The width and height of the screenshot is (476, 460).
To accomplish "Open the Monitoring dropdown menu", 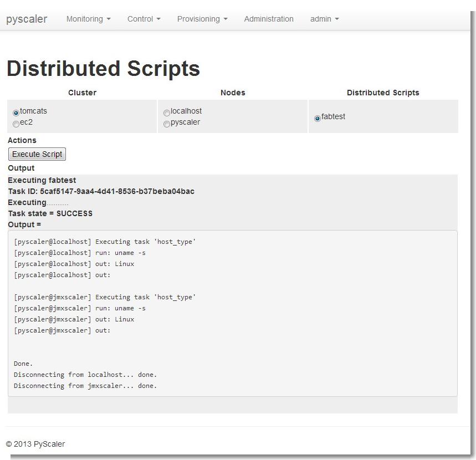I will pos(88,19).
